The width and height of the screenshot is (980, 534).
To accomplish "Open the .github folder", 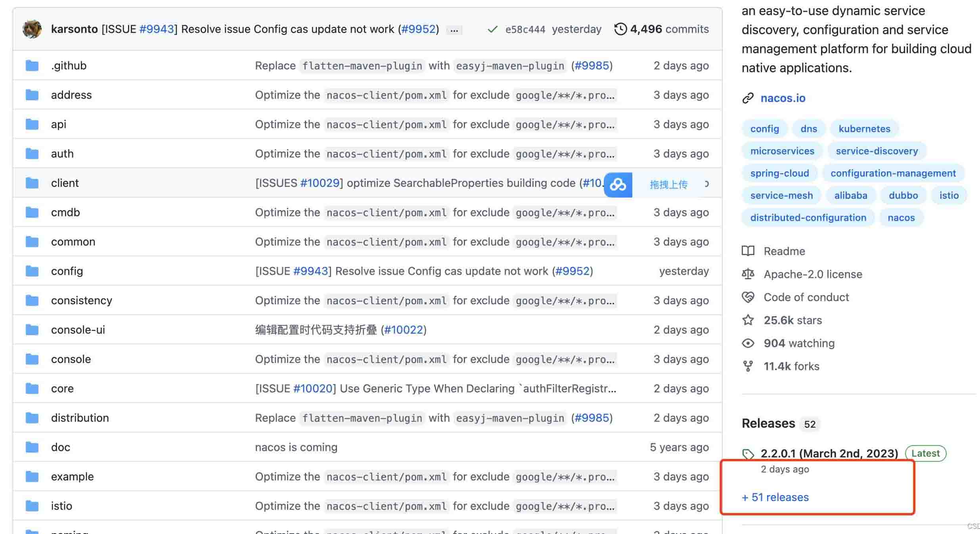I will 69,65.
